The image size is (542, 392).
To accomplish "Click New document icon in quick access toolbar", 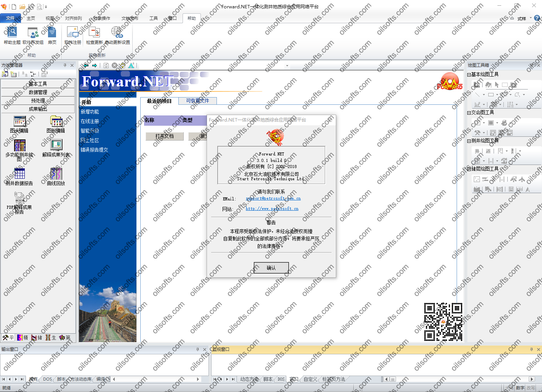I will 14,6.
